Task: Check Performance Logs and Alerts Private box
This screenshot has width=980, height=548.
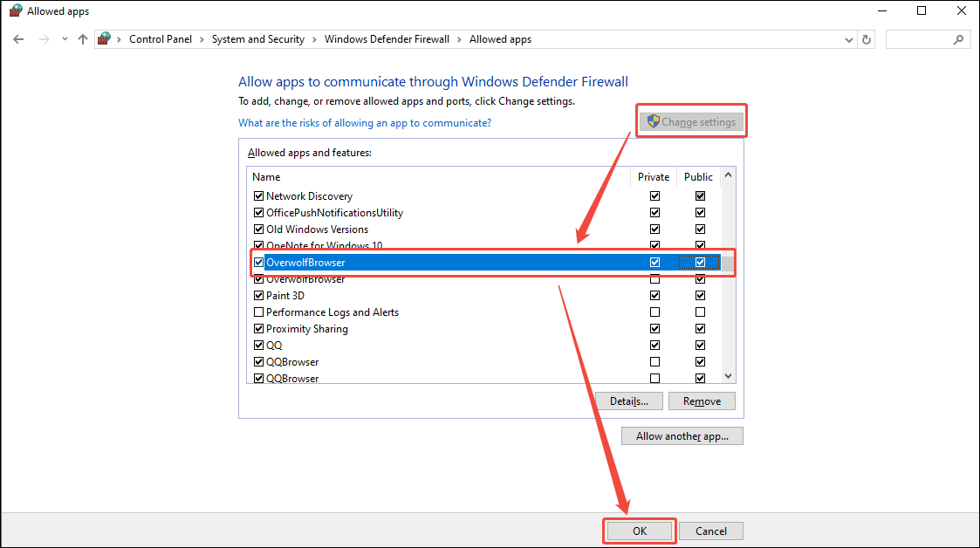Action: pyautogui.click(x=655, y=312)
